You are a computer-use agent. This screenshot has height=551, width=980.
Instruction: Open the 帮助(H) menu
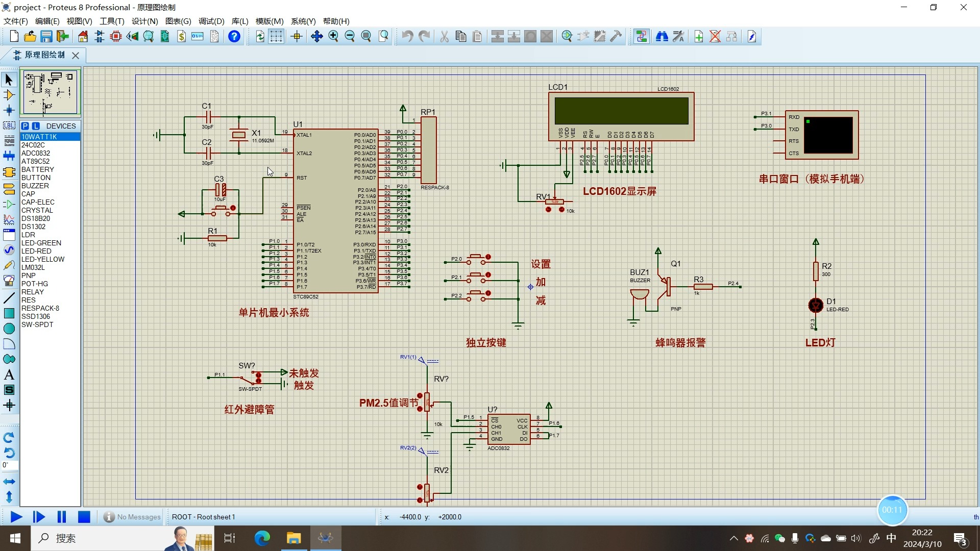pos(336,21)
